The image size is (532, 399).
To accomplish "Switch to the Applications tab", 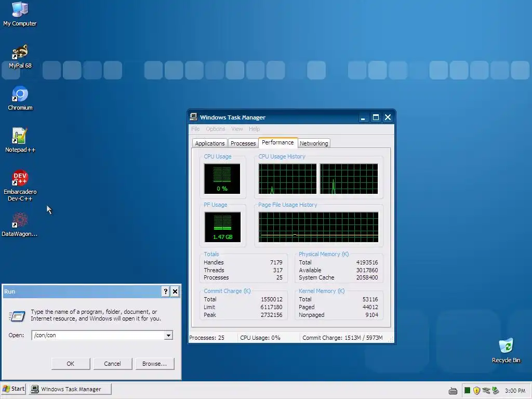I will pyautogui.click(x=210, y=143).
